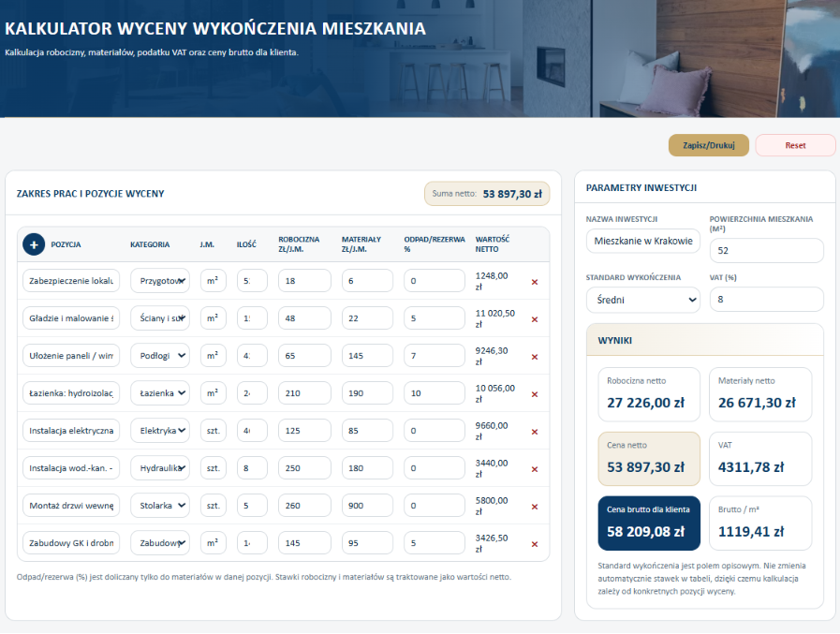Edit materiały 85 in Instalacja elektryczna row
The image size is (840, 634).
point(367,431)
